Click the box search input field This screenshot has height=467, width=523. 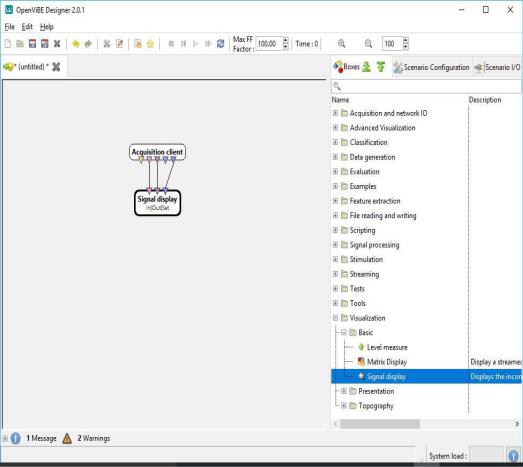click(426, 86)
